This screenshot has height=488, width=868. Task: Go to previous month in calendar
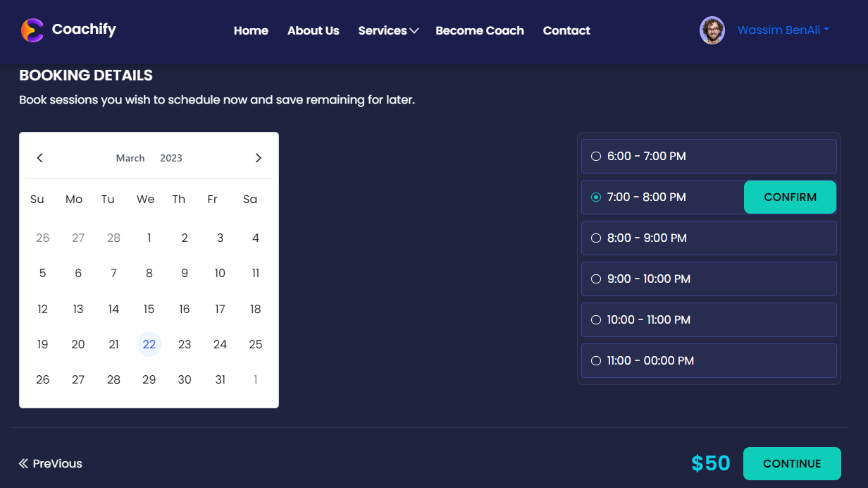[40, 158]
